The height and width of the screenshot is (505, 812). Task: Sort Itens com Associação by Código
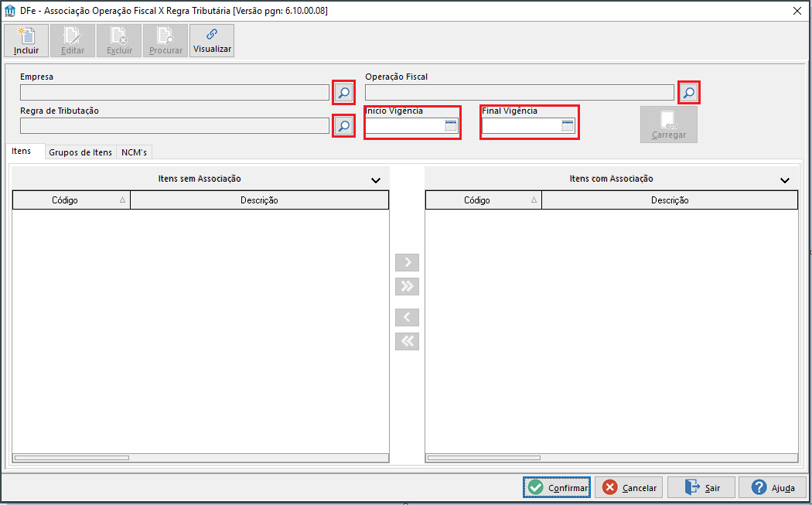[483, 200]
